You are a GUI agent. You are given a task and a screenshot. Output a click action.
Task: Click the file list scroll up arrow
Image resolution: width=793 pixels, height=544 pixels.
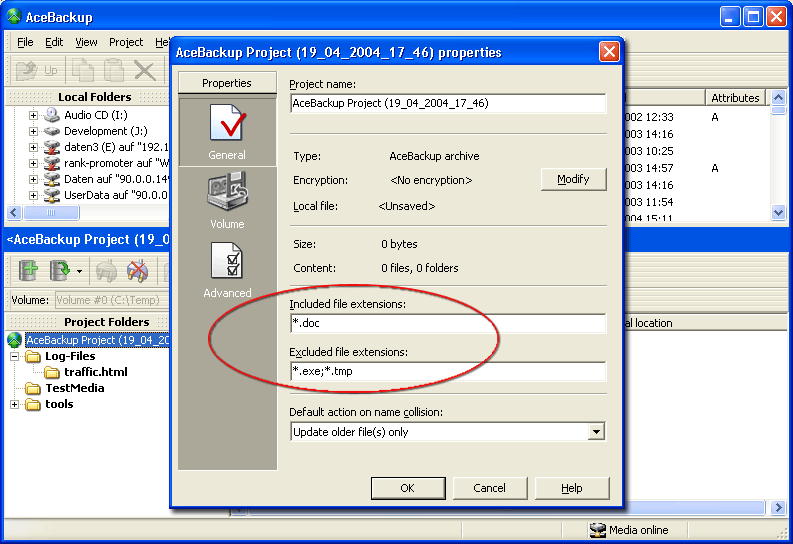[x=778, y=97]
